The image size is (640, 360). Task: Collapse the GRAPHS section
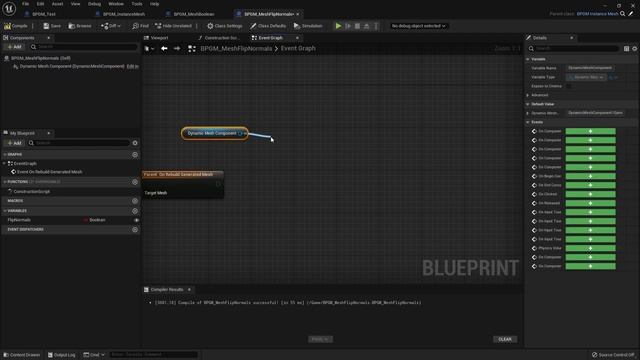5,155
